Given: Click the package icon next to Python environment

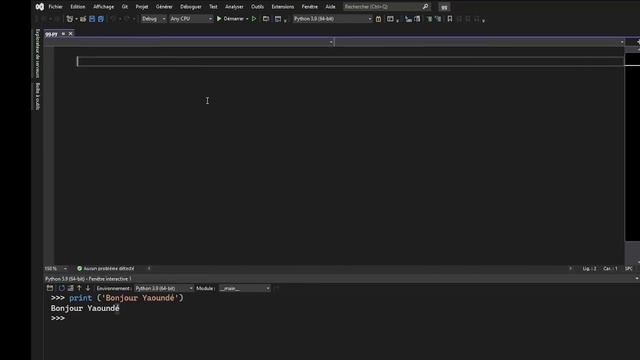Looking at the screenshot, I should click(x=378, y=19).
